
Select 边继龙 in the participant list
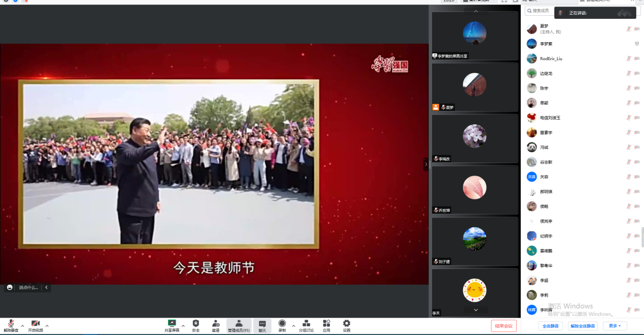[546, 73]
